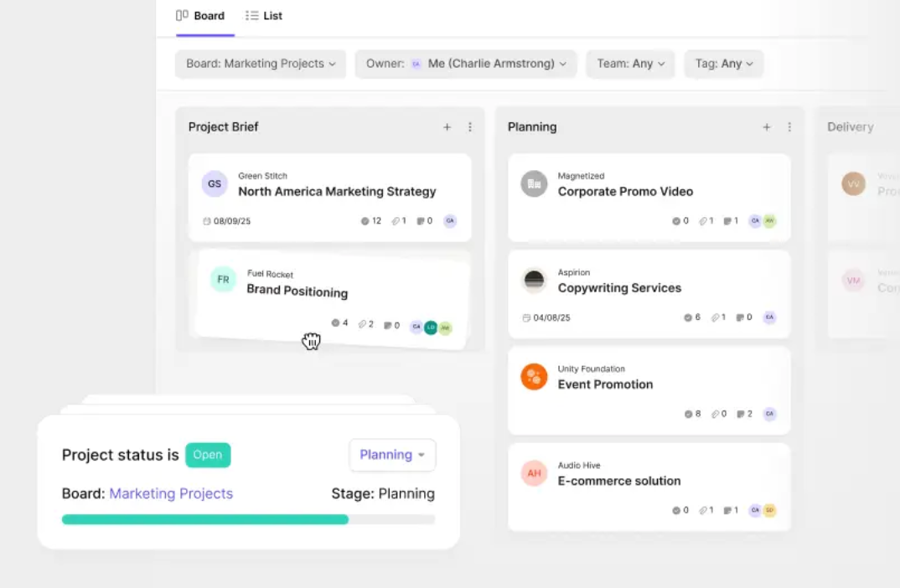Click the owner avatar on Event Promotion card
Image resolution: width=900 pixels, height=588 pixels.
[x=770, y=414]
